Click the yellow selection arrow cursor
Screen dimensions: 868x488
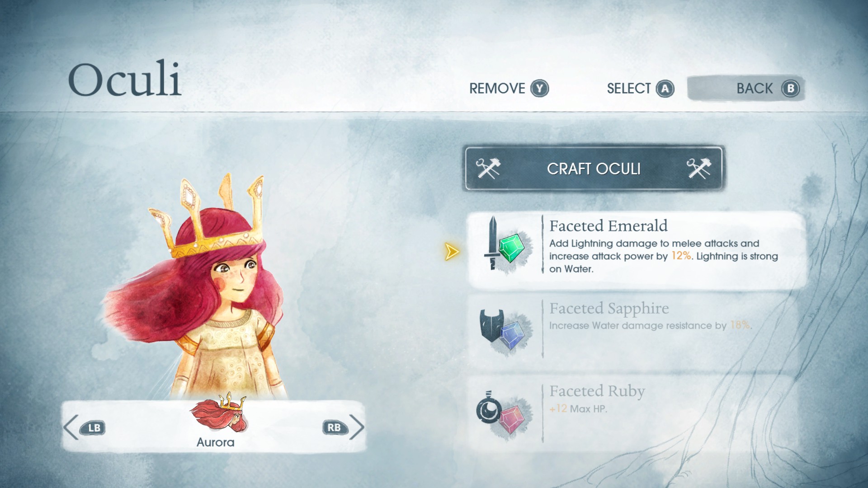pos(452,252)
